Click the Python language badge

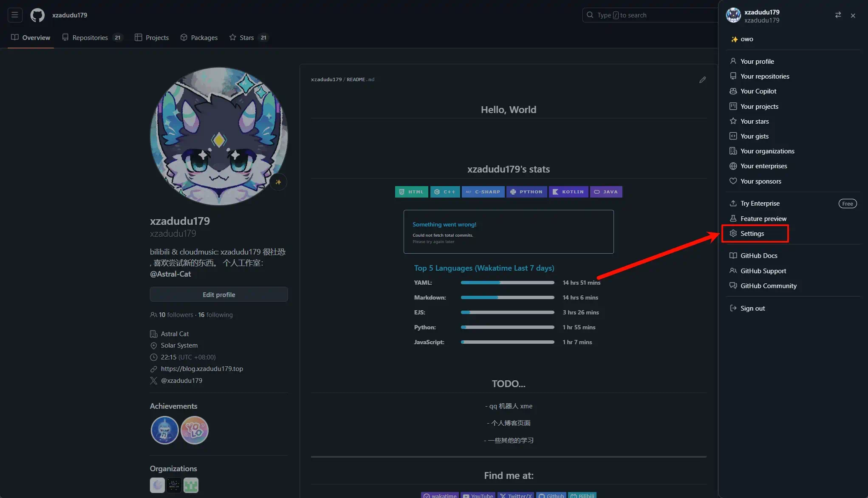click(526, 192)
